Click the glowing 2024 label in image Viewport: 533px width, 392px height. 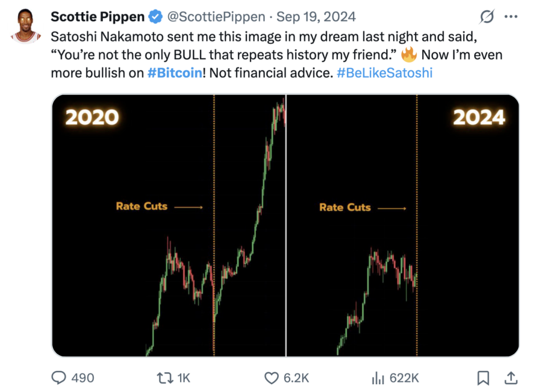[479, 117]
